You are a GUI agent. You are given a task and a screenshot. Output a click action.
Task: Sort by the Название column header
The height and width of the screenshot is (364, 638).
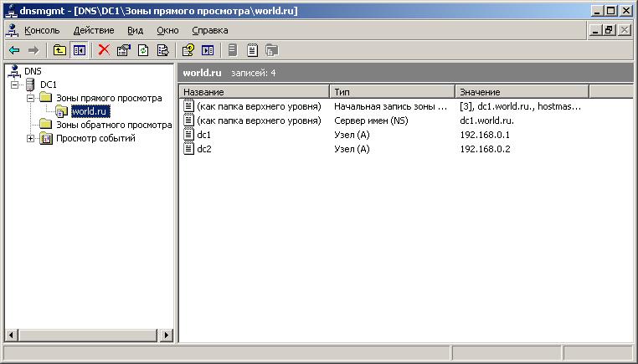254,92
